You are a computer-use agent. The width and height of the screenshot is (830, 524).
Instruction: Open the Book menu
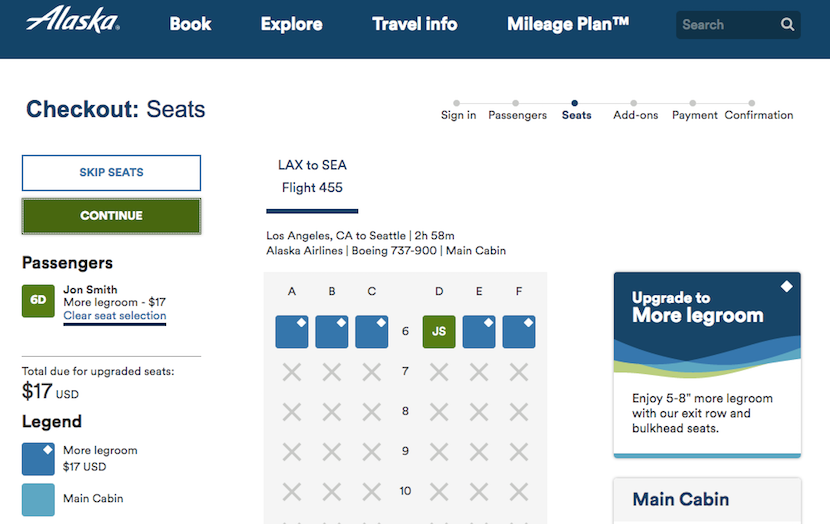(190, 24)
